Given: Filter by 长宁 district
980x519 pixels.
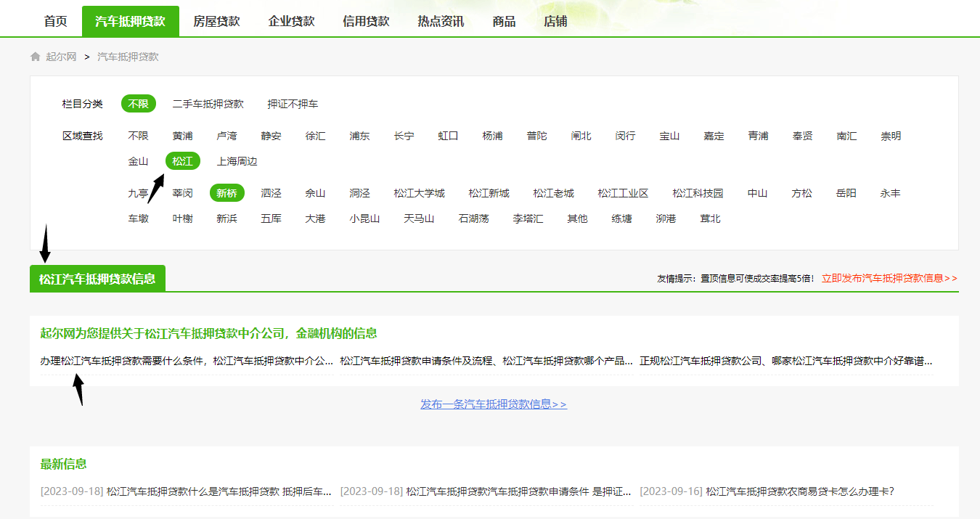Looking at the screenshot, I should point(404,136).
